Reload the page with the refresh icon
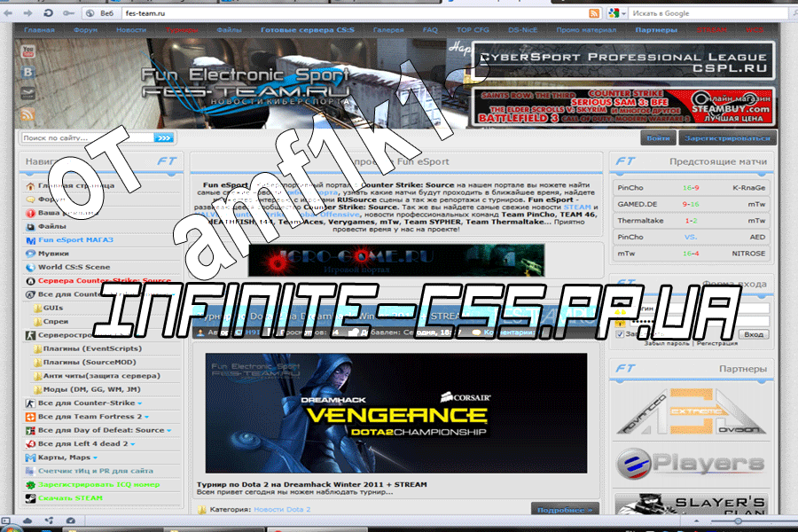This screenshot has height=532, width=798. click(x=48, y=13)
